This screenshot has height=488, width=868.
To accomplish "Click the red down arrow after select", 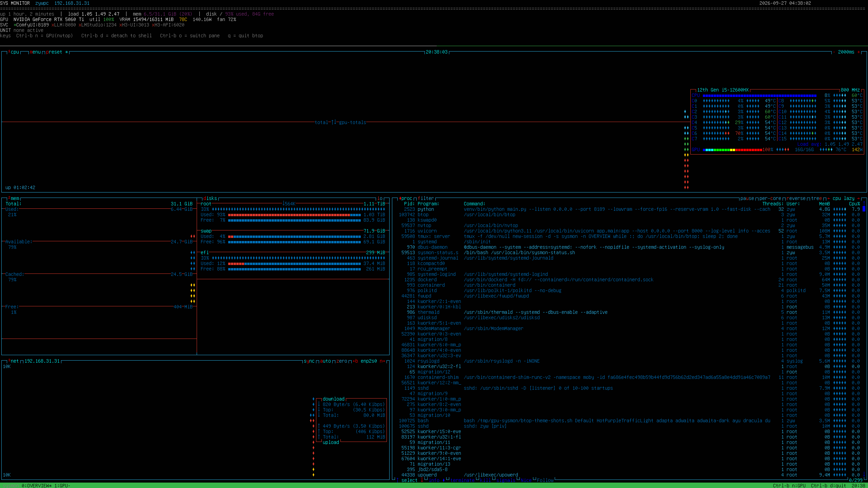I will (422, 480).
